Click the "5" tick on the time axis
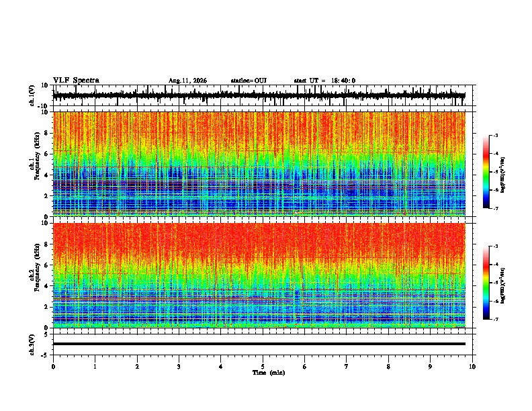Screen dimensions: 532x411 [263, 367]
